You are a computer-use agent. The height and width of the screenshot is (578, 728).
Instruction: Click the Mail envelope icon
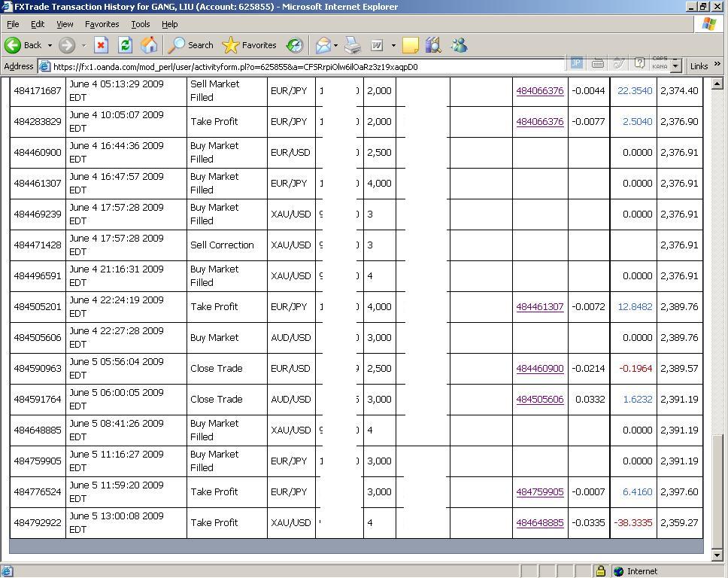[323, 46]
